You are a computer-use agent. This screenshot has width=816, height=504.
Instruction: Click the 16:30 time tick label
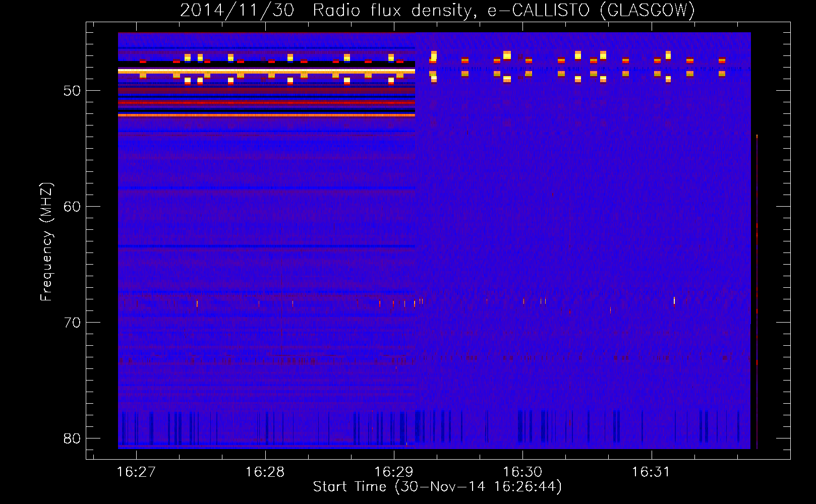tap(522, 472)
